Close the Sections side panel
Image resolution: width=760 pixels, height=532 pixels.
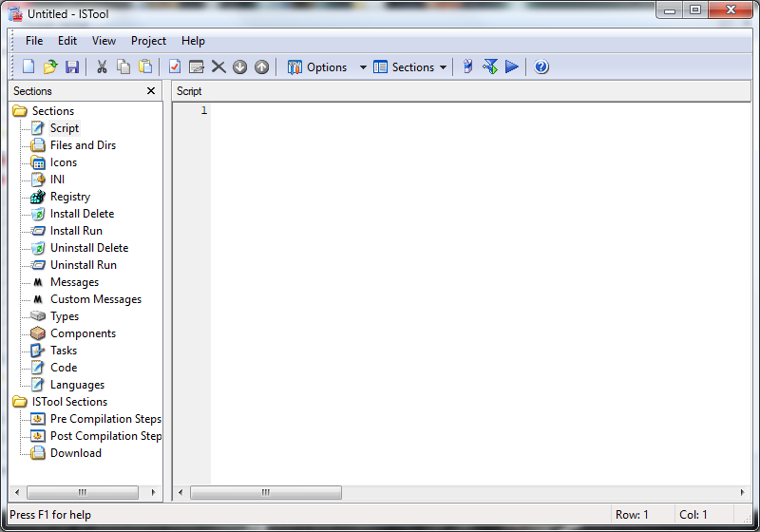pyautogui.click(x=151, y=90)
